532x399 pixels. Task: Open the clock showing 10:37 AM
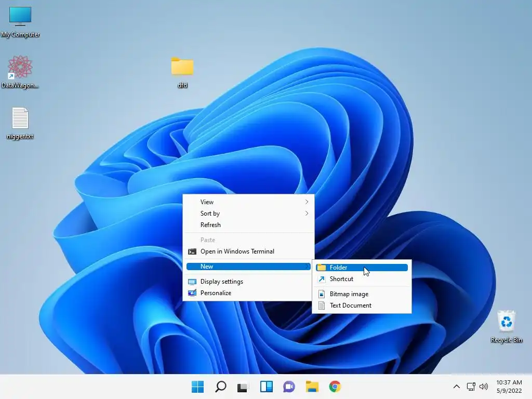point(509,387)
